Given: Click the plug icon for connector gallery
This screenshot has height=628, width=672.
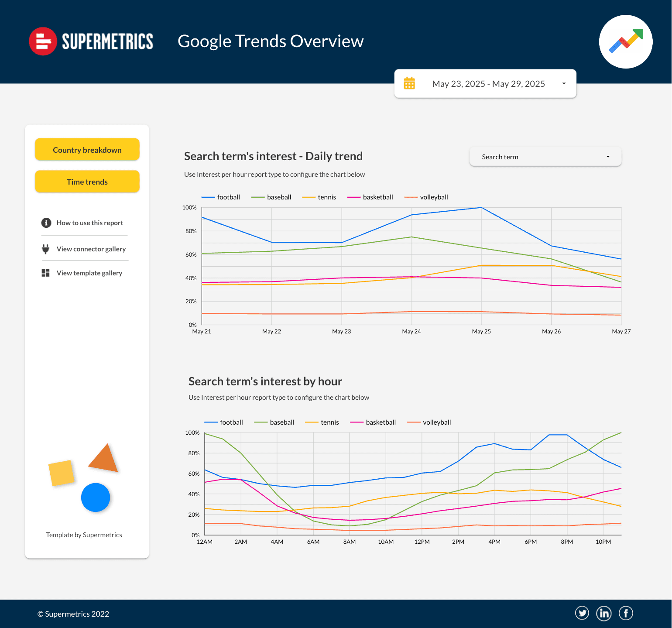Looking at the screenshot, I should (x=45, y=249).
